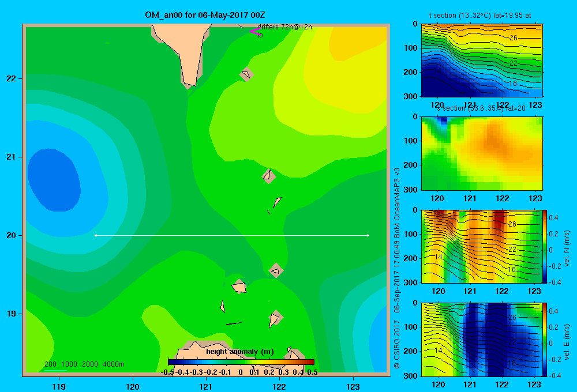Click the '22' contour label in vel. E panel
Image resolution: width=577 pixels, height=392 pixels.
pos(512,342)
